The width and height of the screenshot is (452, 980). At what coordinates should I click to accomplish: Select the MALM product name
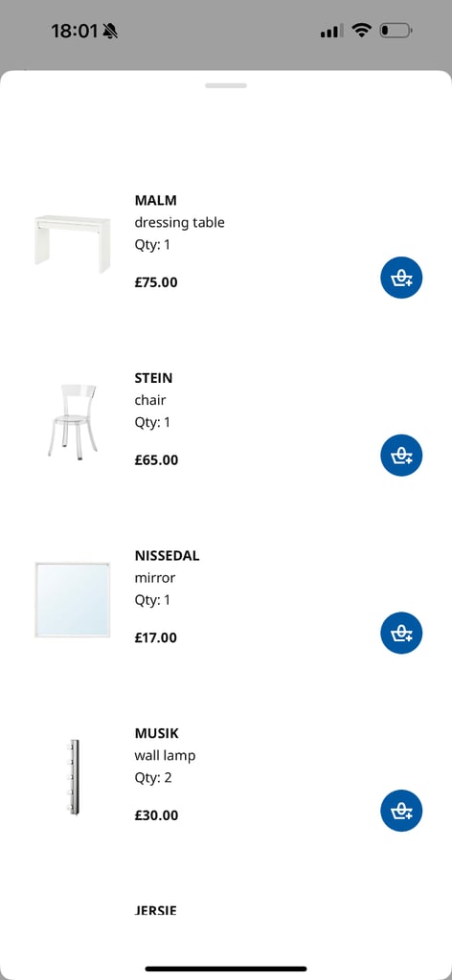tap(156, 201)
